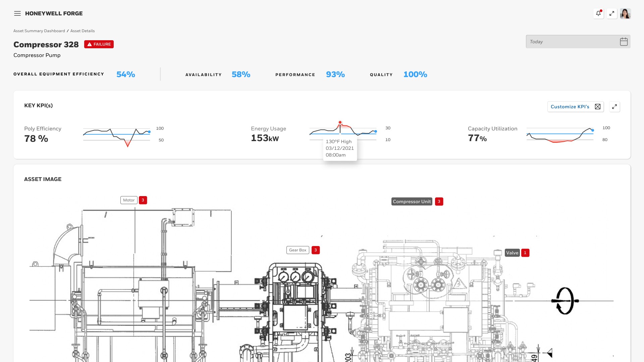Select the Compressor Unit label
This screenshot has height=362, width=644.
(x=412, y=201)
